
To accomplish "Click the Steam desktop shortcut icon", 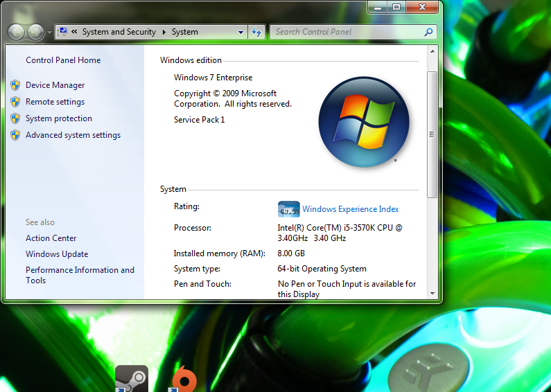I will coord(132,379).
